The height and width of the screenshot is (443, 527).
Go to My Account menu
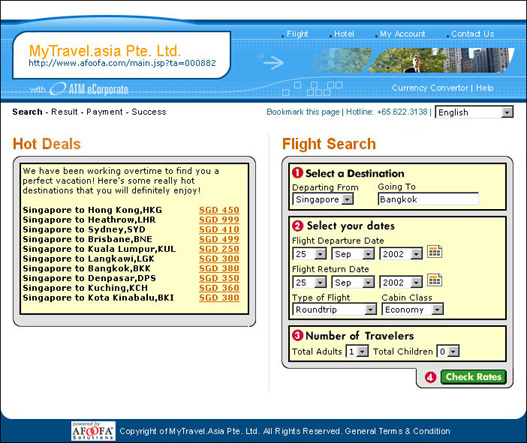tap(402, 34)
